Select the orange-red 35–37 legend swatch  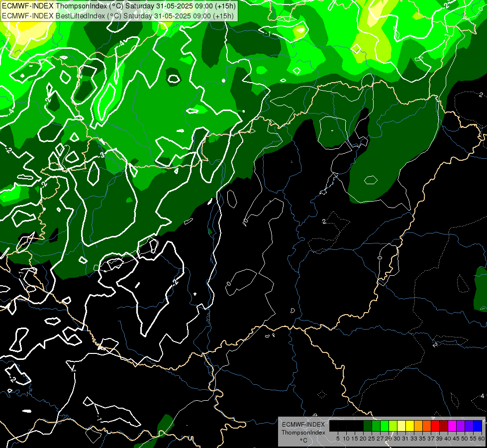[427, 426]
